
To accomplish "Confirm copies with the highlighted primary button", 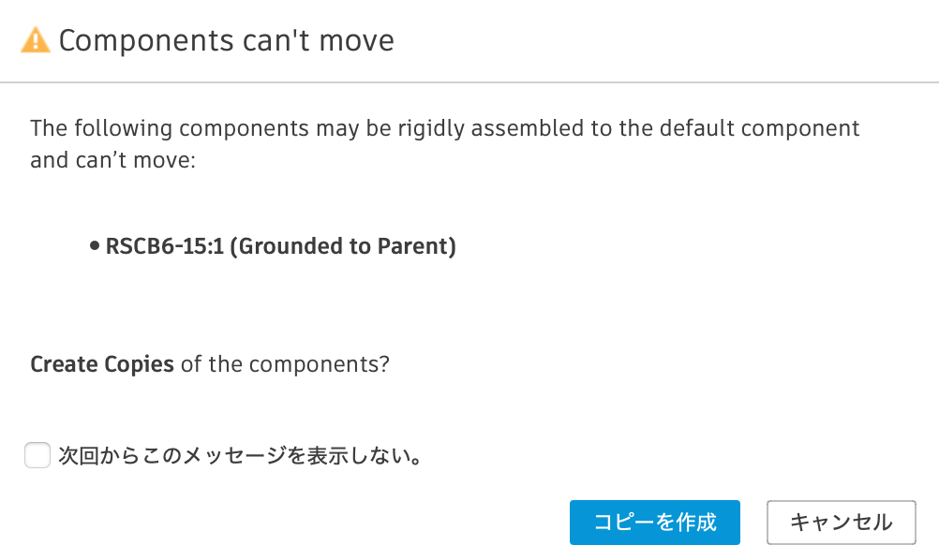I will [654, 523].
